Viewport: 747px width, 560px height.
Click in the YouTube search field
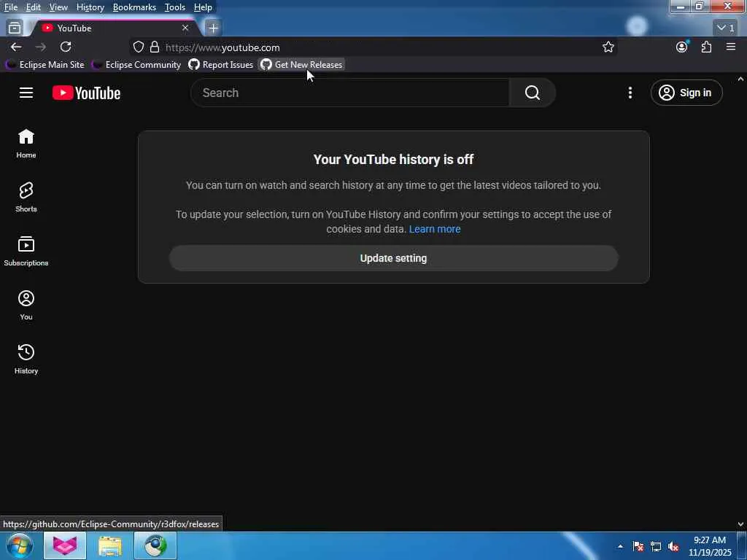point(349,93)
